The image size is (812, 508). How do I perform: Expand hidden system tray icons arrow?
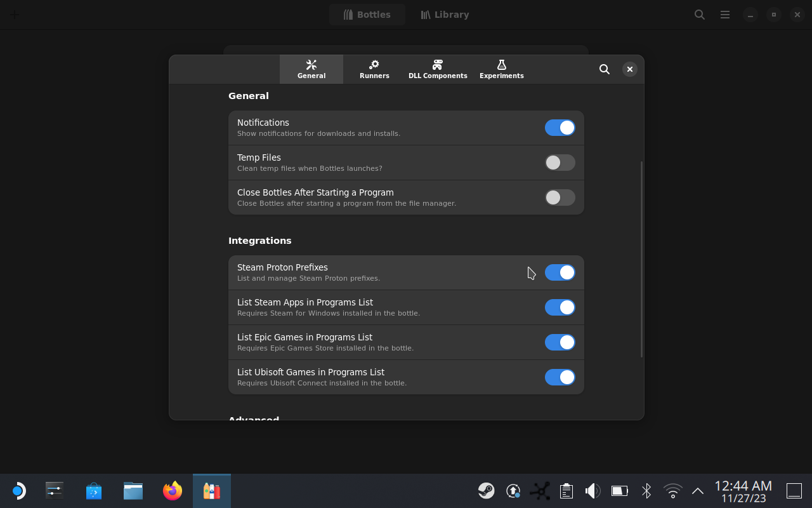coord(698,491)
